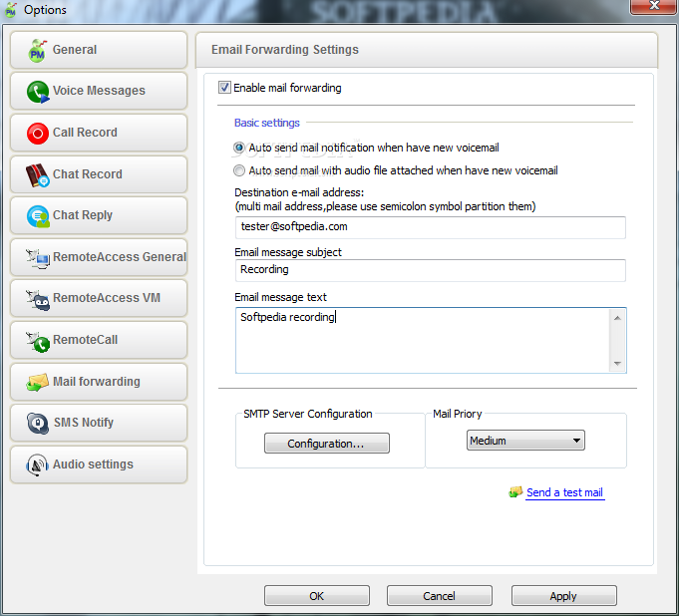Click the green phone Voice Messages icon
The image size is (679, 616).
click(x=38, y=92)
